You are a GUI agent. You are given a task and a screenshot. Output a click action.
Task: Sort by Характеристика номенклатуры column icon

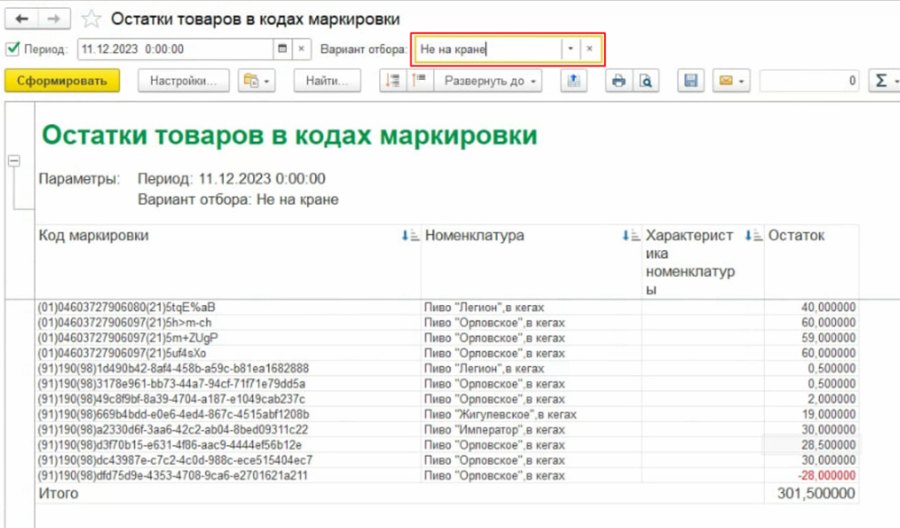(753, 235)
